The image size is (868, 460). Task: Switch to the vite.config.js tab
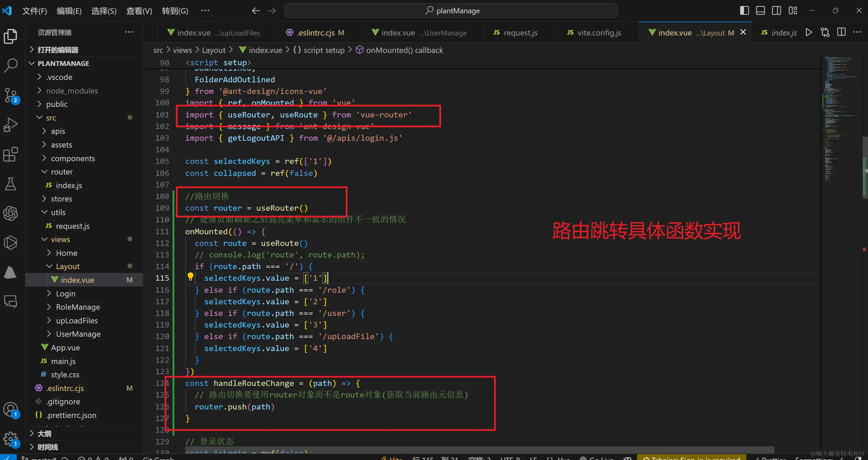598,33
